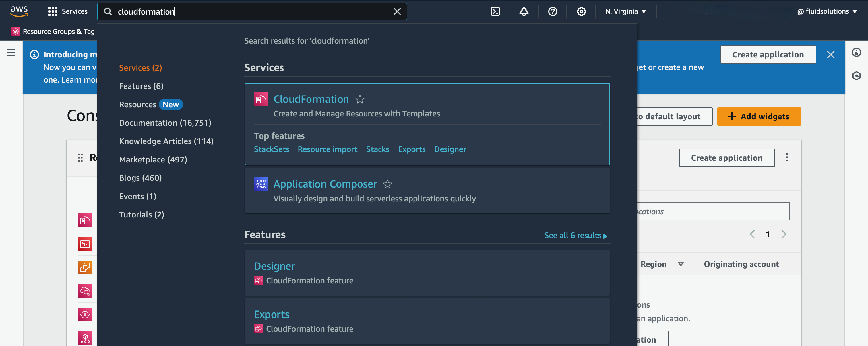
Task: Open AWS CloudShell terminal
Action: pos(495,11)
